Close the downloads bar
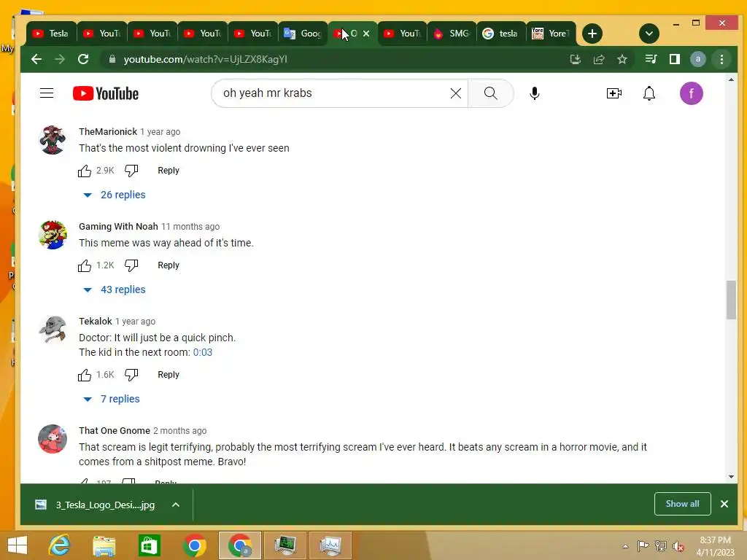The image size is (747, 560). (724, 504)
